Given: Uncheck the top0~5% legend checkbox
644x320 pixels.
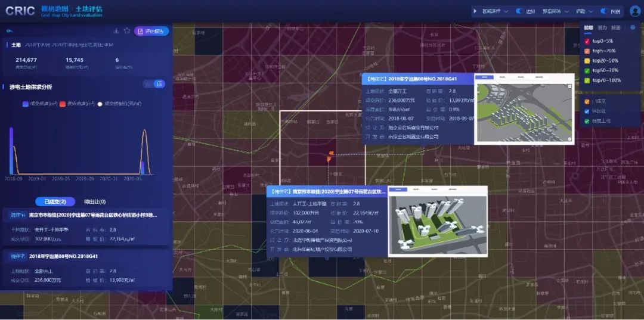Looking at the screenshot, I should point(587,41).
